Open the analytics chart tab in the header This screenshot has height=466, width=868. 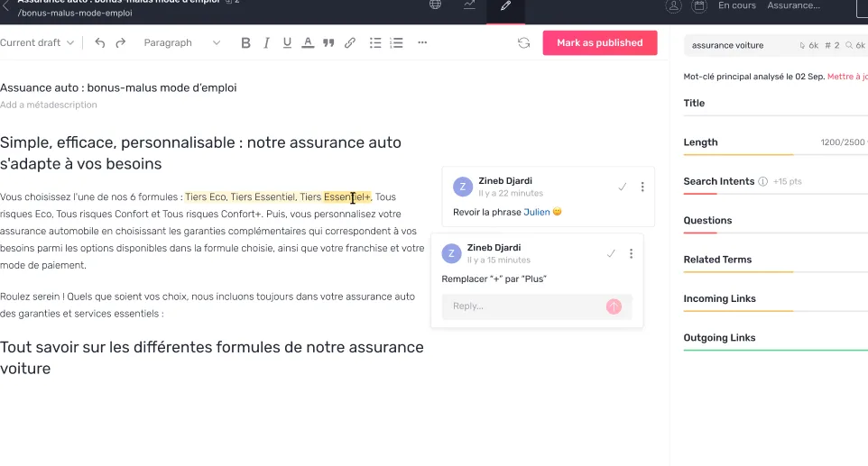click(469, 5)
